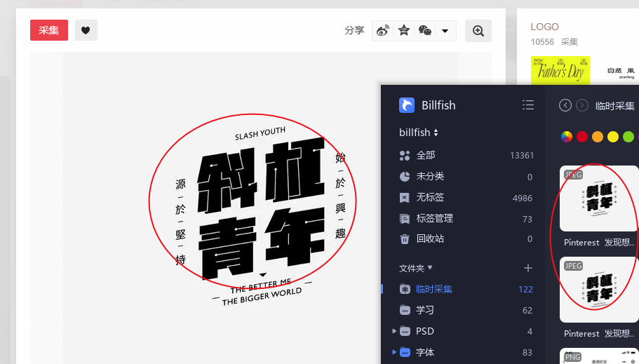Go back with Billfish left arrow
This screenshot has width=639, height=364.
pos(565,106)
